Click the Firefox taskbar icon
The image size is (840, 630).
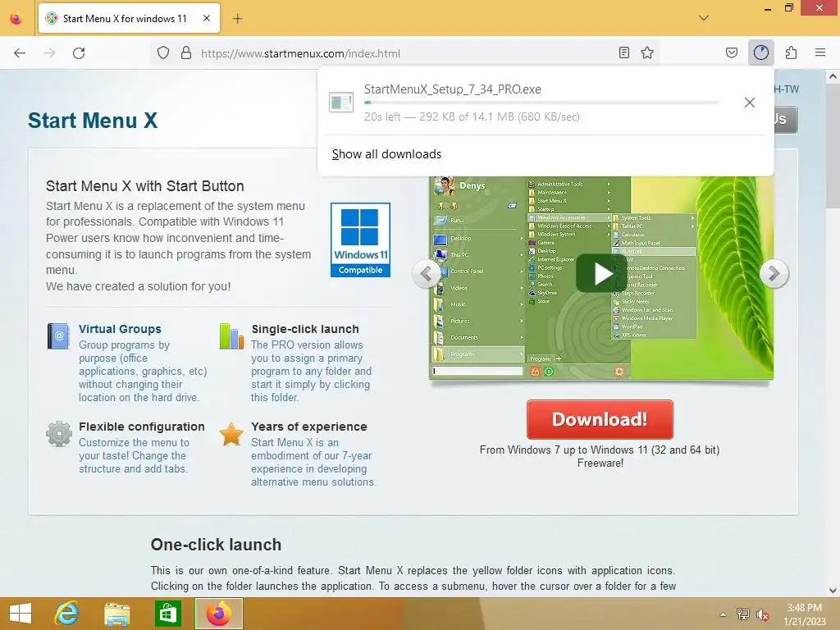point(218,614)
